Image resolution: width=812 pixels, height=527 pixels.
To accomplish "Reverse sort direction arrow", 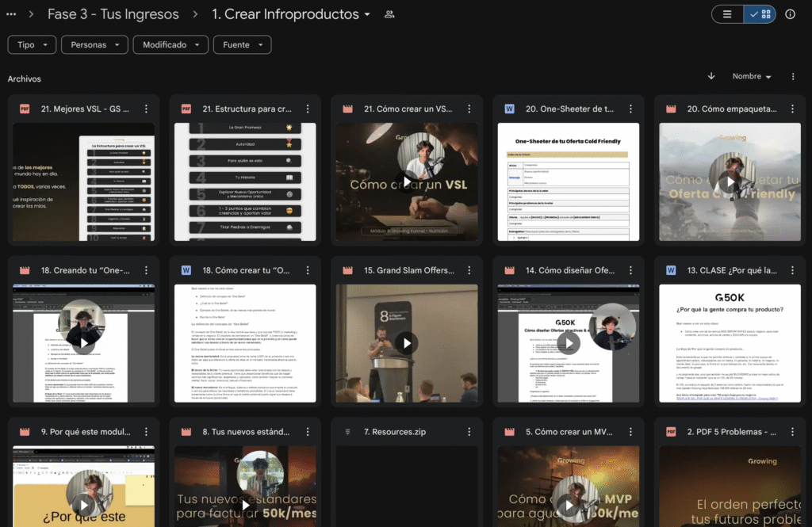I will [x=711, y=76].
